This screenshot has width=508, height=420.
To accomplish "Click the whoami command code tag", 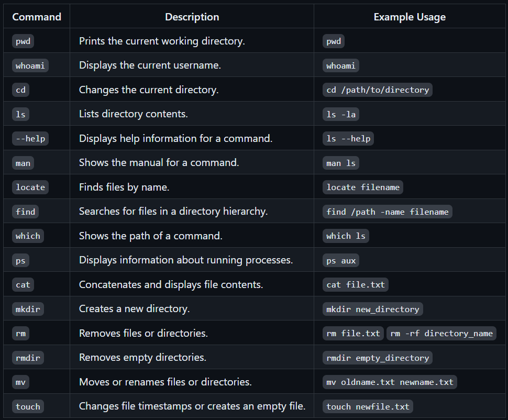I will point(30,65).
